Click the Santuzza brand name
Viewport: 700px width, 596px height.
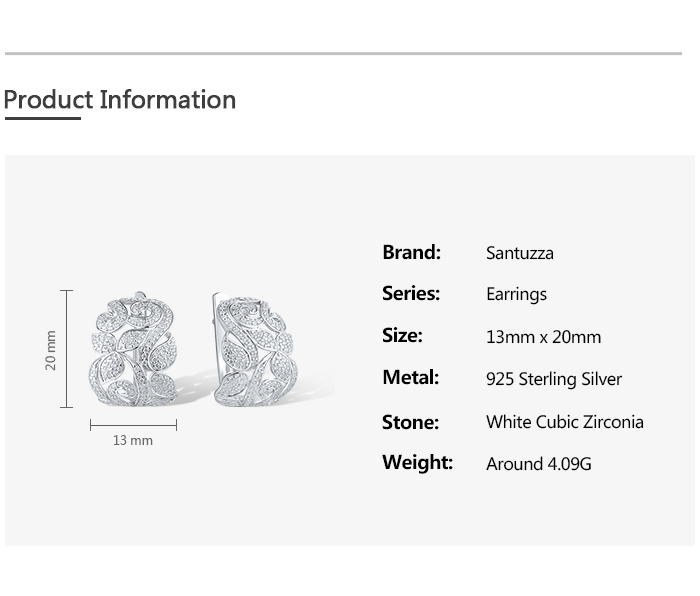pyautogui.click(x=519, y=253)
